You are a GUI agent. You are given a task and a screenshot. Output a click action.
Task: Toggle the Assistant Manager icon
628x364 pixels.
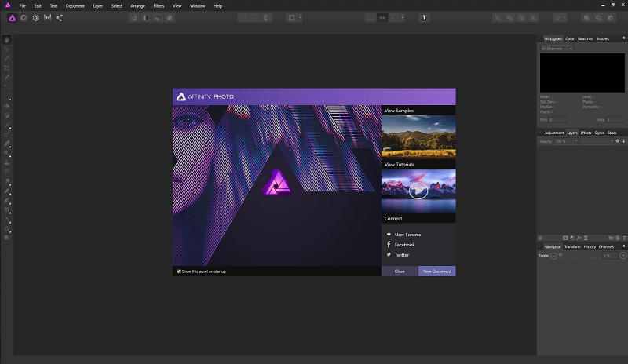coord(424,17)
